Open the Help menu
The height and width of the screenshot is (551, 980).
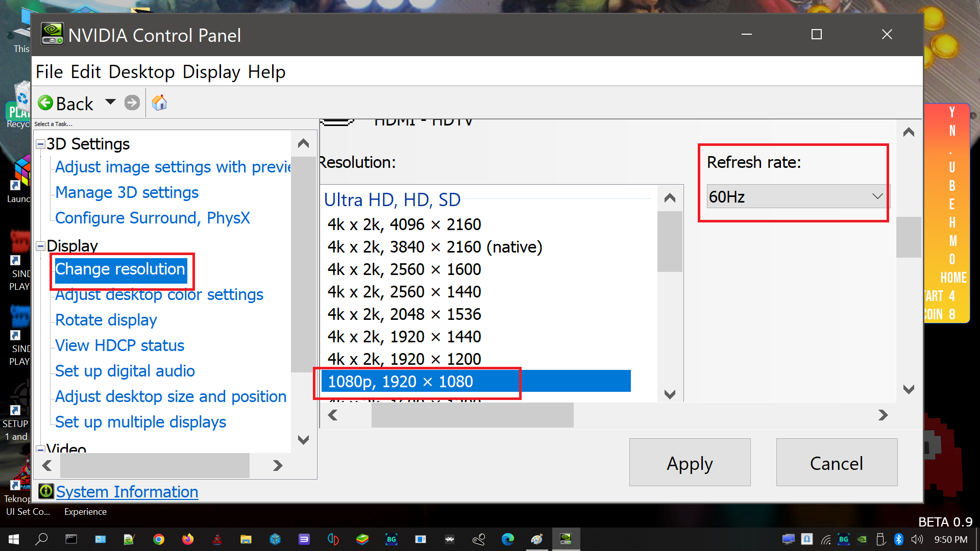click(x=266, y=72)
